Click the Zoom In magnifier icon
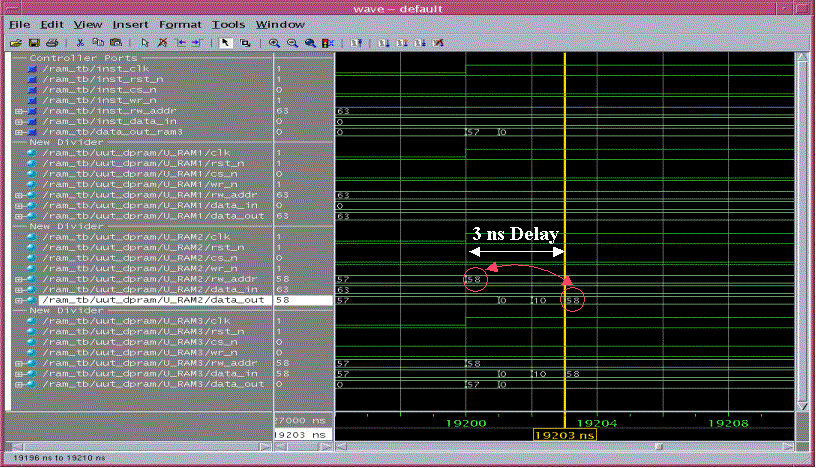The image size is (816, 468). tap(274, 43)
